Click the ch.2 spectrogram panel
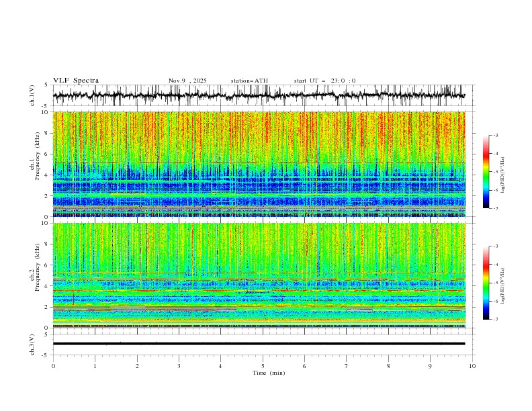The width and height of the screenshot is (532, 411). 259,275
